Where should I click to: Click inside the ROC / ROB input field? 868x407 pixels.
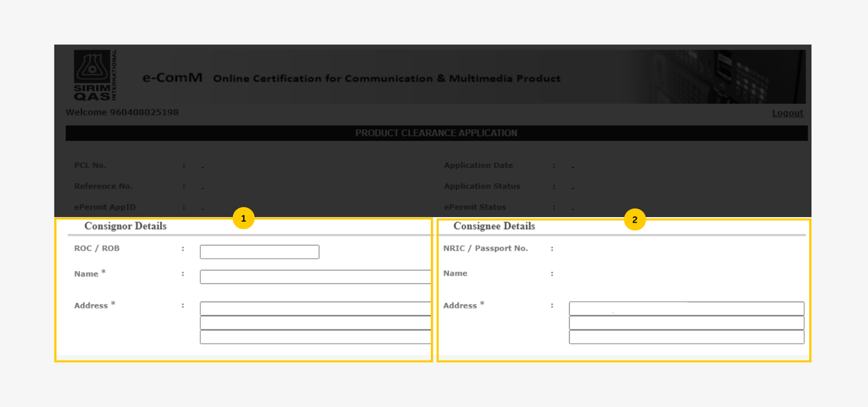point(259,251)
